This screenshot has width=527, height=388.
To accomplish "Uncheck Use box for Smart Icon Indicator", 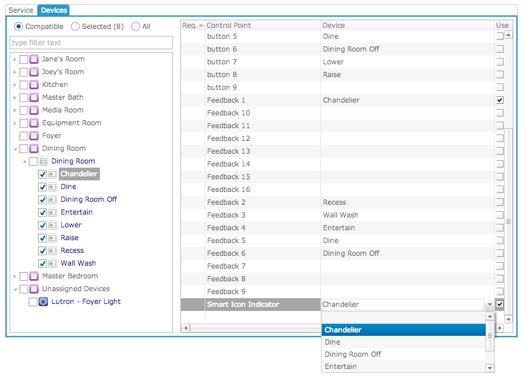I will [500, 304].
